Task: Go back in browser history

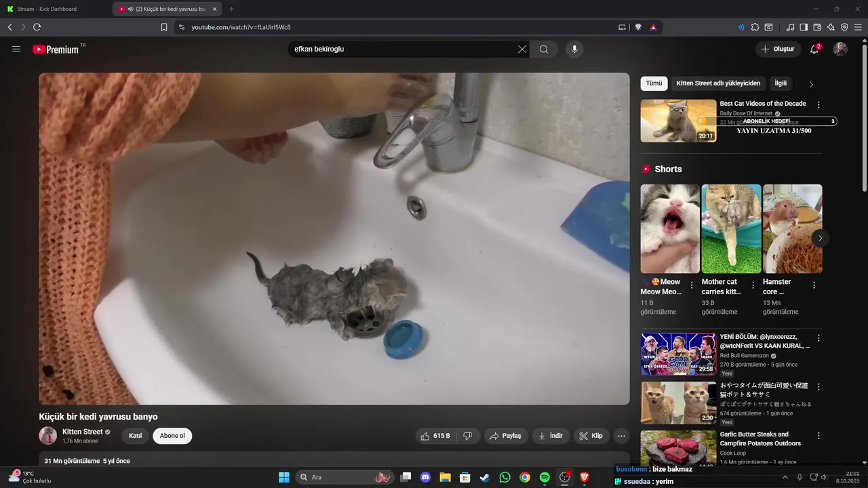Action: pyautogui.click(x=10, y=27)
